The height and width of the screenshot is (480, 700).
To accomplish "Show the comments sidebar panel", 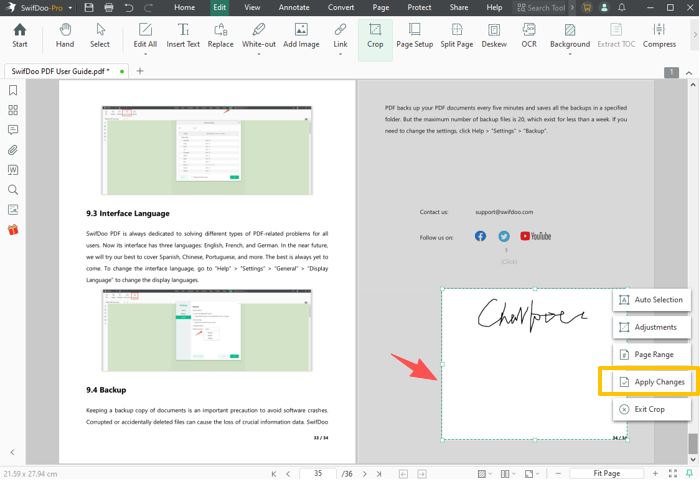I will tap(13, 130).
